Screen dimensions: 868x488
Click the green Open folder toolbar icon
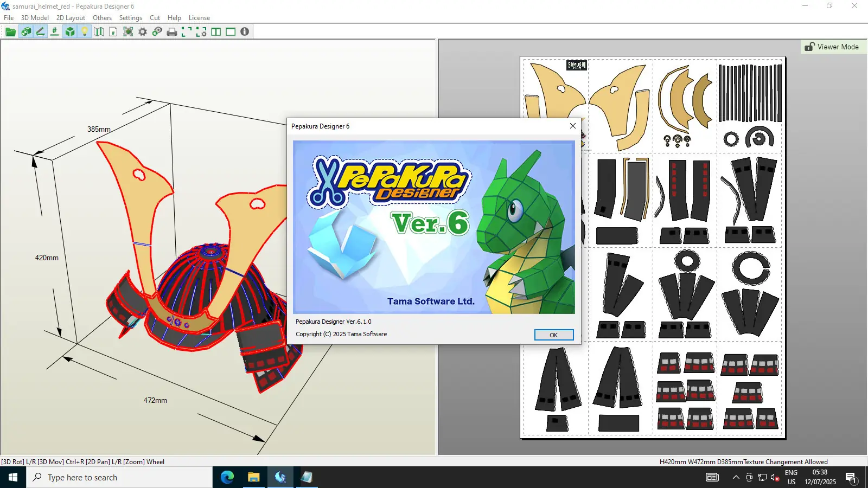(10, 32)
